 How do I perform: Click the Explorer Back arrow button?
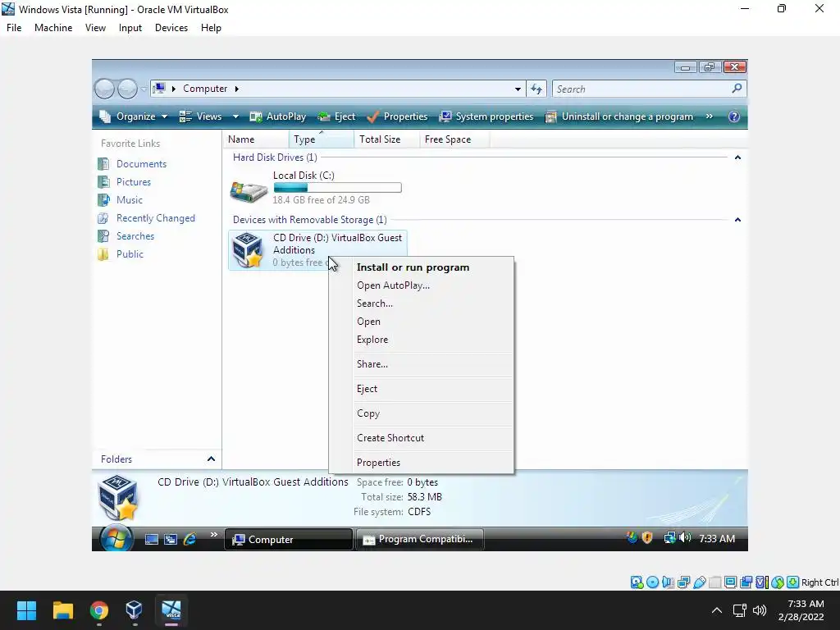click(x=104, y=89)
